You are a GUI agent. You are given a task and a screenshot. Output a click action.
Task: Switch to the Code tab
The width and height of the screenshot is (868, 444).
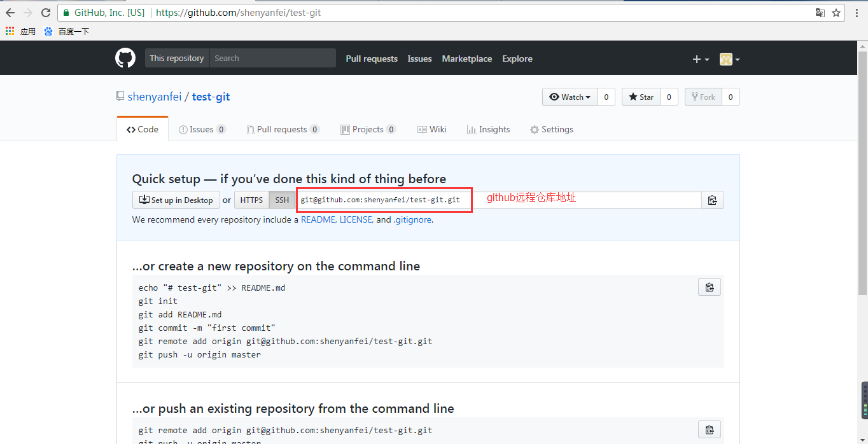tap(143, 129)
